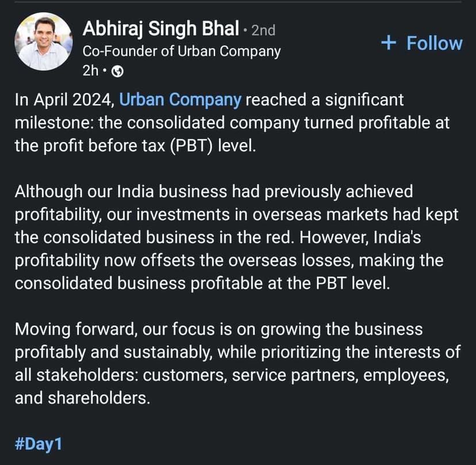Click the line starting "profitably and sustainably"
The image size is (476, 465).
click(237, 352)
